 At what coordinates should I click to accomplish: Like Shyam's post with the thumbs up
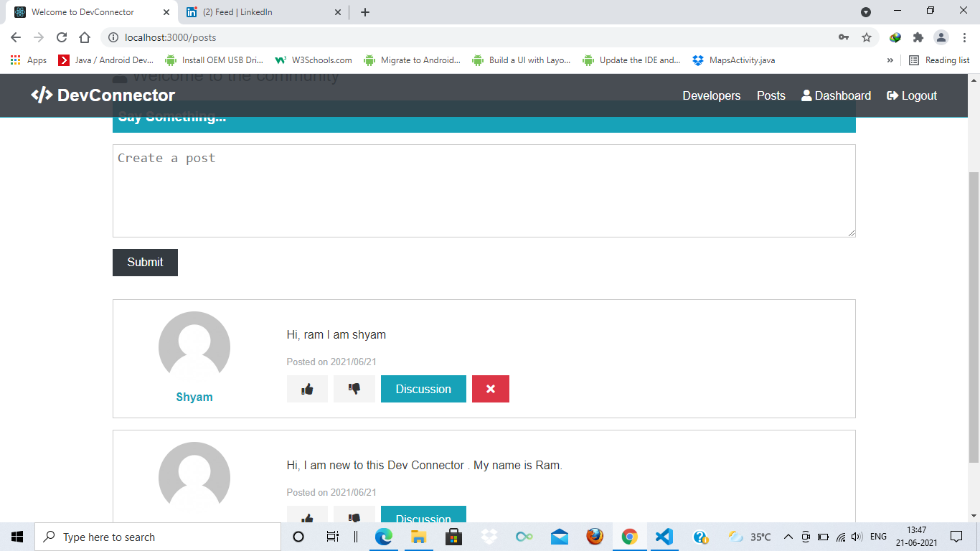pyautogui.click(x=307, y=388)
